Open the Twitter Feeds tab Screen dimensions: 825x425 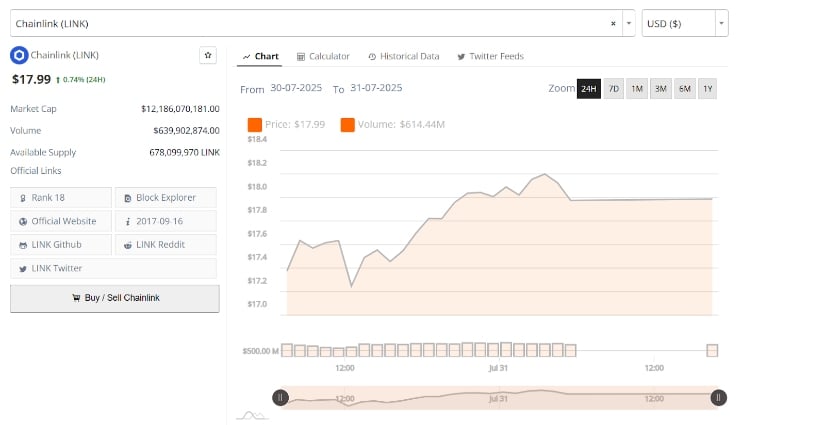[490, 56]
